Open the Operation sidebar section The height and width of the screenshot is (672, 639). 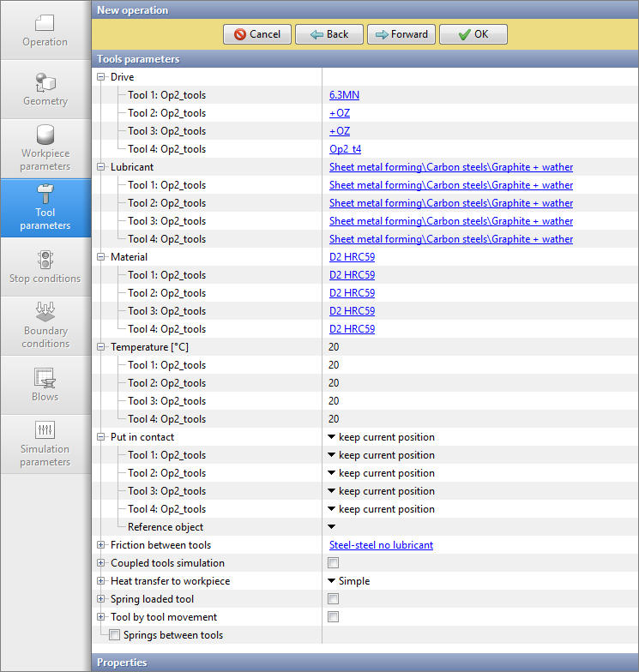pyautogui.click(x=45, y=30)
